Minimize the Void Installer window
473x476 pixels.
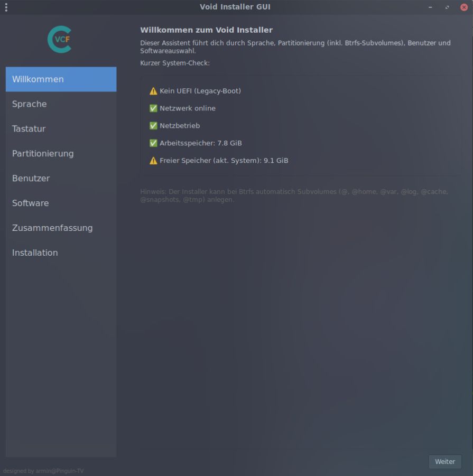coord(430,7)
